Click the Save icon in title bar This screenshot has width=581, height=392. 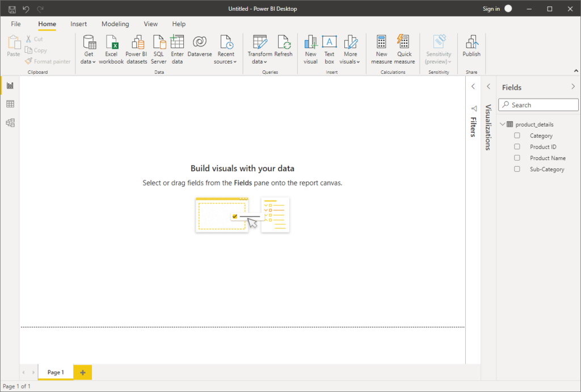coord(12,9)
